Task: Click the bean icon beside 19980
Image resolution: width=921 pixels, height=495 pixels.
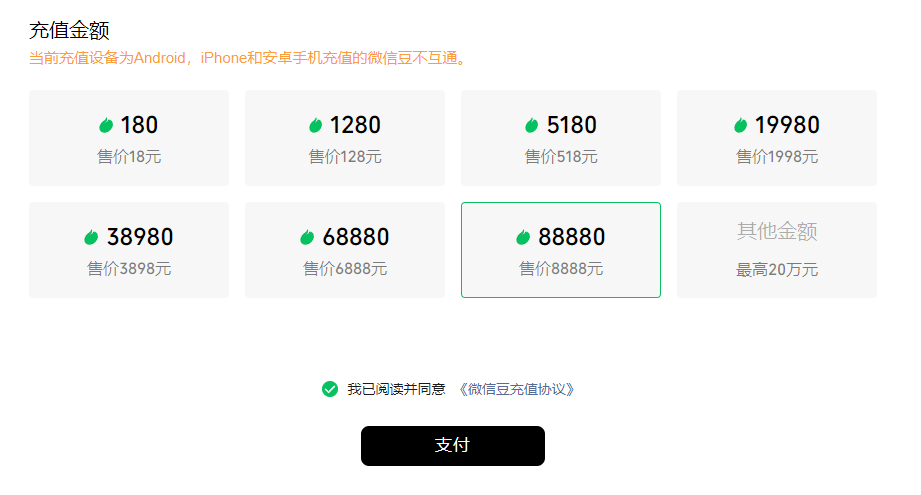Action: 740,125
